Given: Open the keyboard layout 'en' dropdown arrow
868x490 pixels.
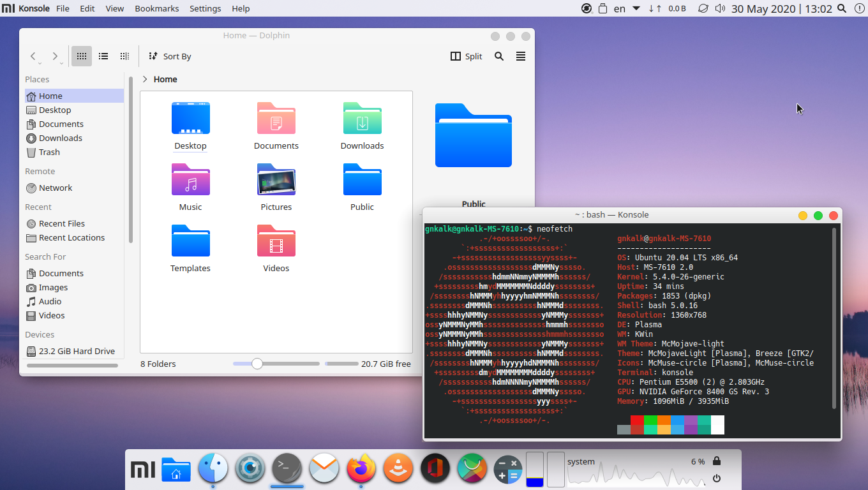Looking at the screenshot, I should (x=636, y=8).
